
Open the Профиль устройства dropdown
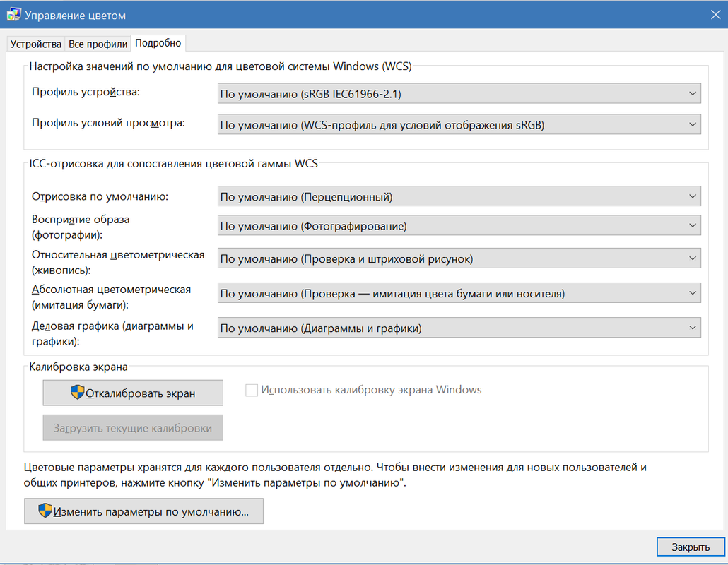[x=459, y=94]
